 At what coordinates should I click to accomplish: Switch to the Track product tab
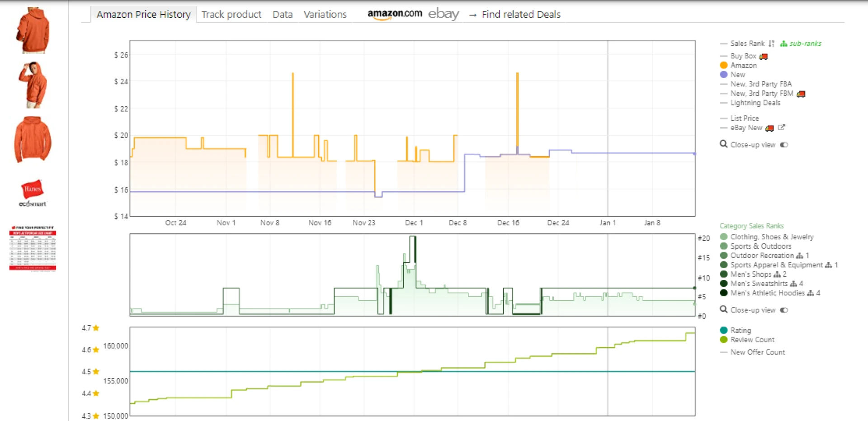point(231,14)
